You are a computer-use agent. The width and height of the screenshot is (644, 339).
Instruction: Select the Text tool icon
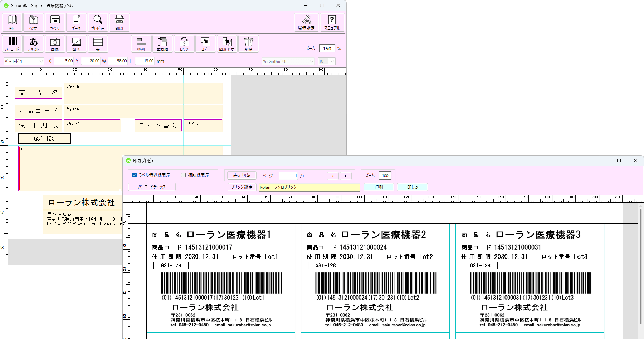[33, 44]
